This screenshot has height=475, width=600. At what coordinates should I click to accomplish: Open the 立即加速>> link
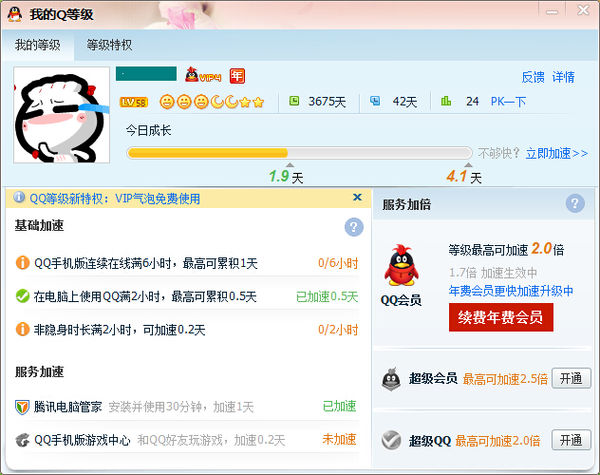pyautogui.click(x=557, y=153)
